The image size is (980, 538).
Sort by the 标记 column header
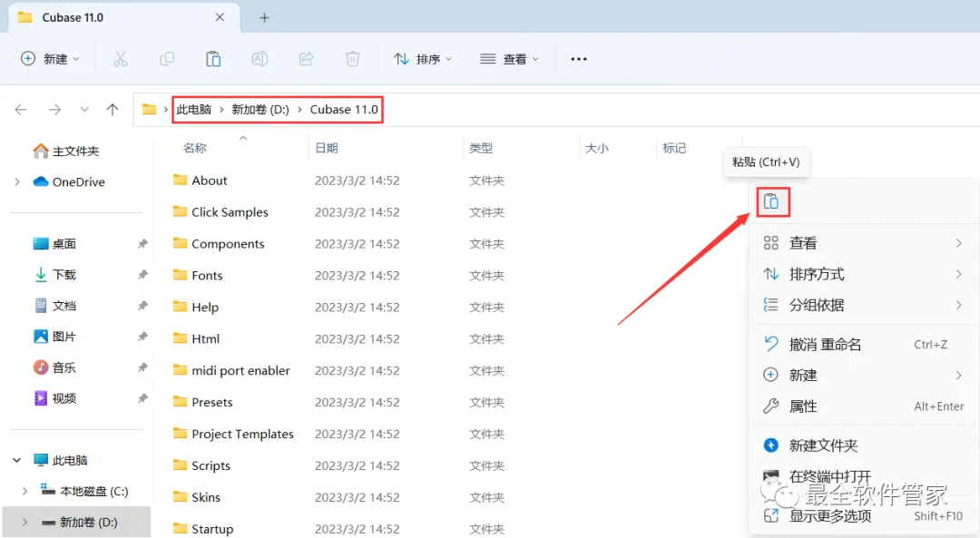coord(674,148)
